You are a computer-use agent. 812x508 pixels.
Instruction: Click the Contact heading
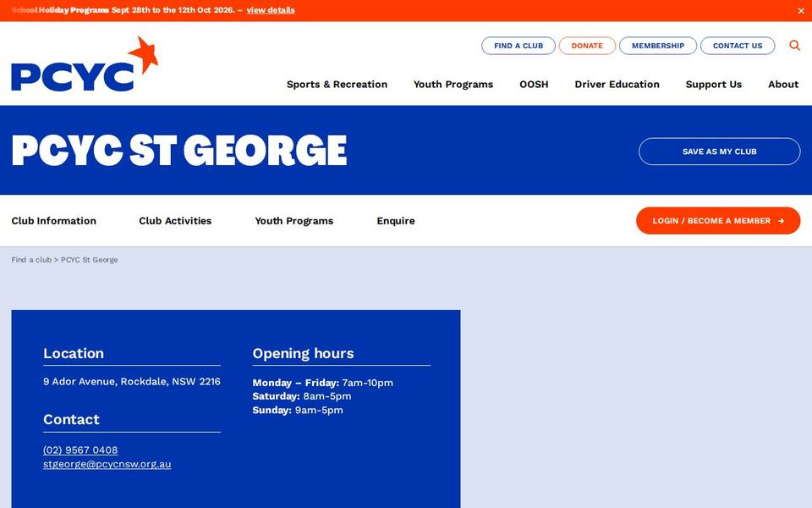tap(71, 419)
